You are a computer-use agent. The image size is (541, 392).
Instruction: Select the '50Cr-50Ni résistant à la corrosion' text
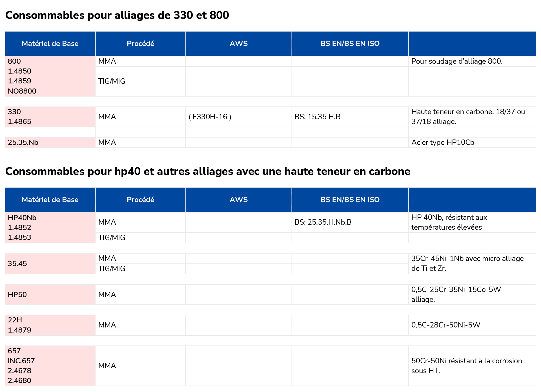coord(467,361)
